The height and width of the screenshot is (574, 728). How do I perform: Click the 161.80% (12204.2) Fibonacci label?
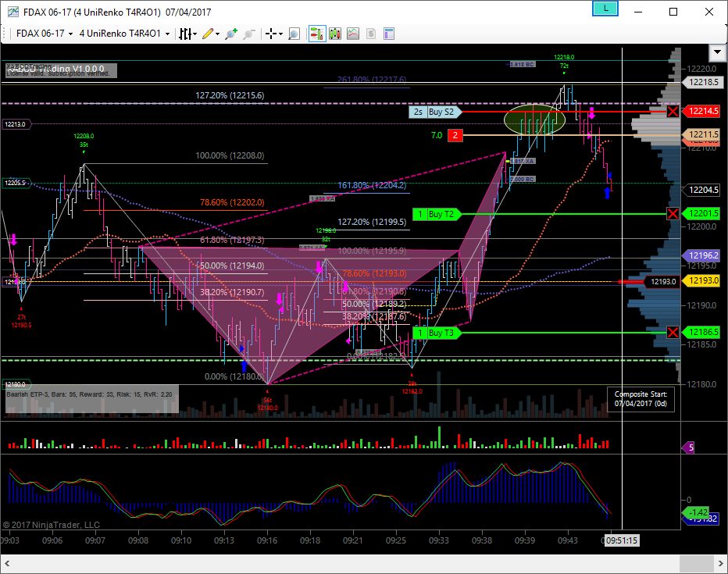(x=372, y=185)
